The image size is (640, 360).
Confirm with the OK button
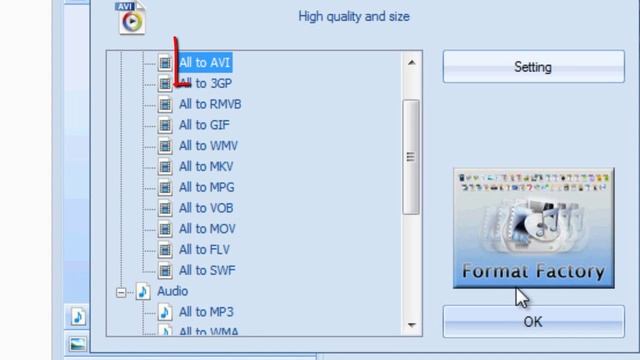pos(533,322)
